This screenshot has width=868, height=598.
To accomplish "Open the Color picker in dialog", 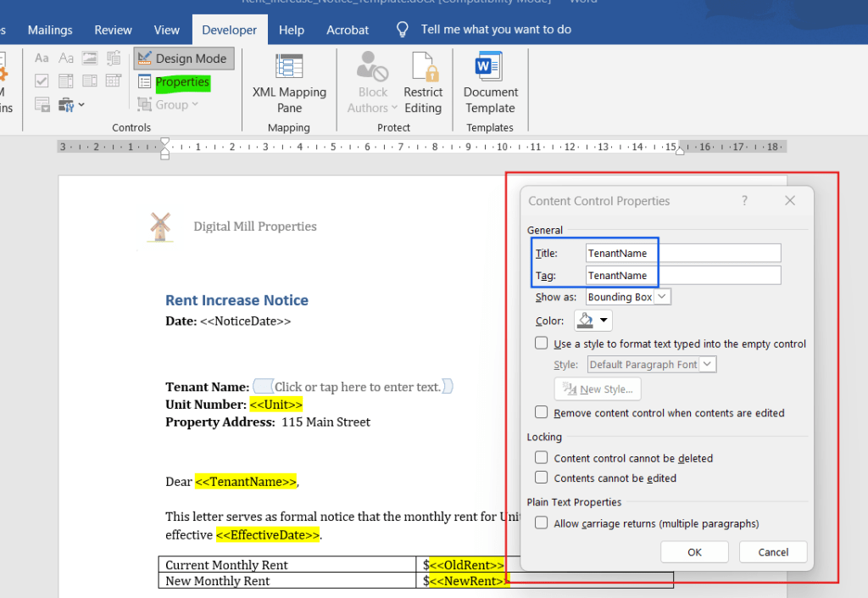I will pos(593,321).
